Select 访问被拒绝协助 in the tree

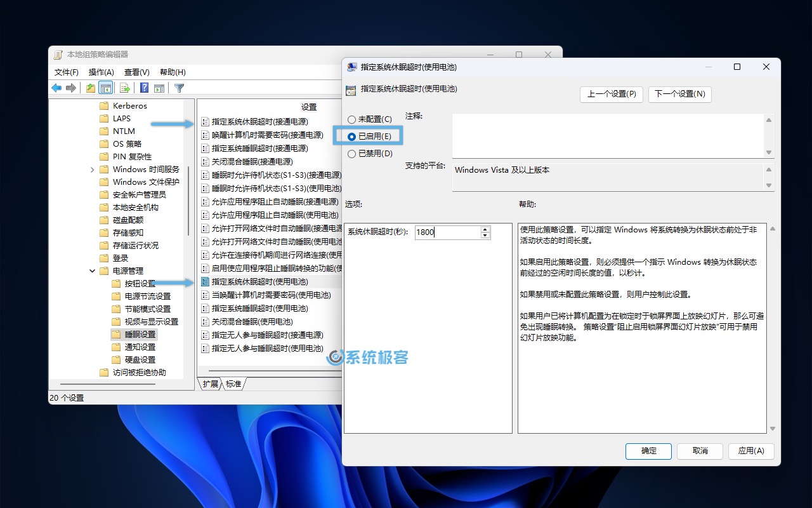pos(139,373)
